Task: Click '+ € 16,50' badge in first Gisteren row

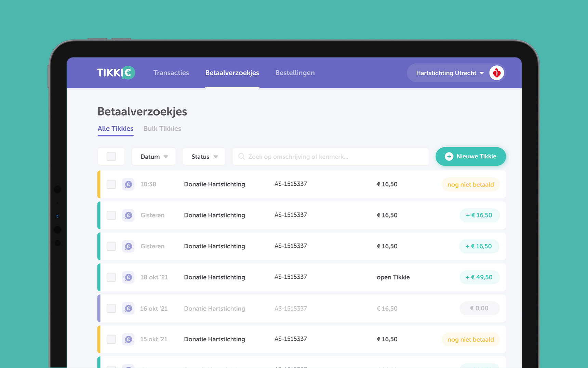Action: pos(479,215)
